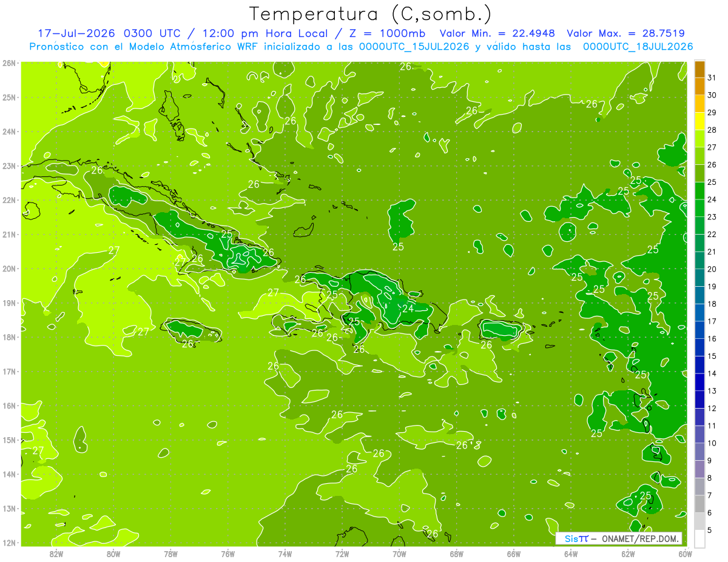Click the 19N latitude axis label
The width and height of the screenshot is (728, 562).
10,303
